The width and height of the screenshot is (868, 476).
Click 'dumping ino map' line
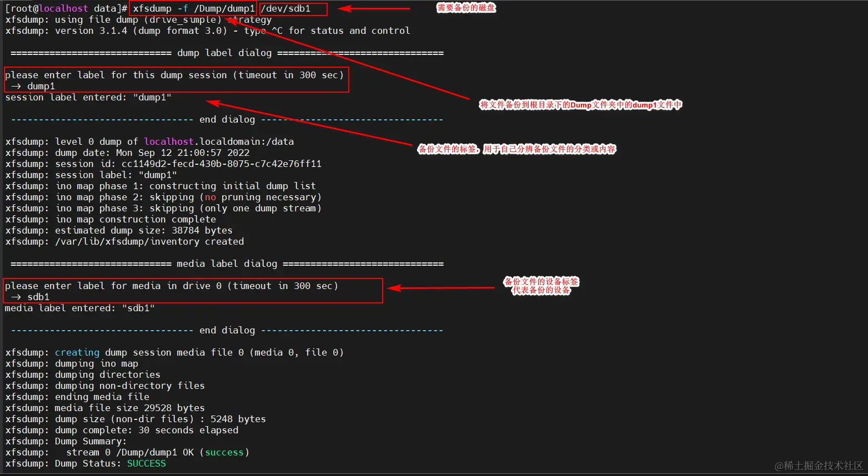(72, 363)
